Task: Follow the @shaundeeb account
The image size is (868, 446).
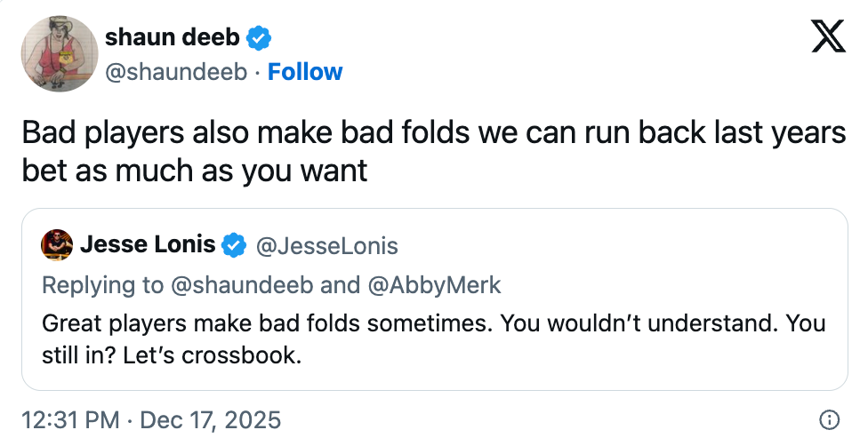Action: click(305, 72)
